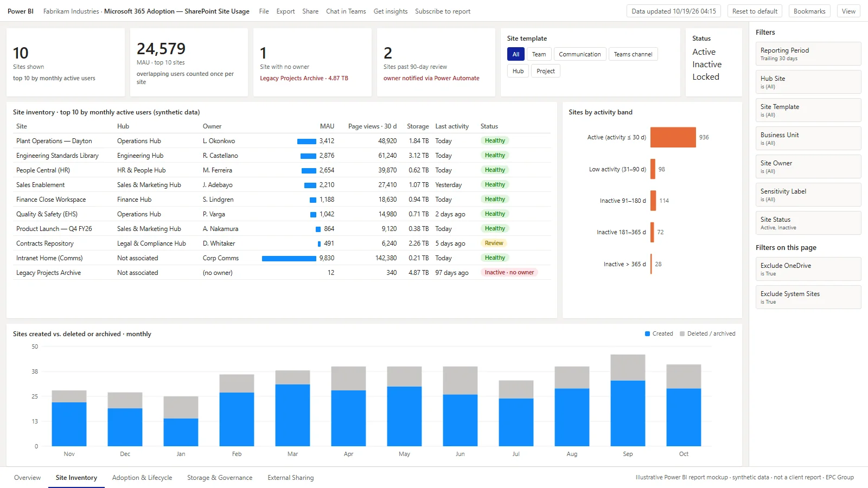This screenshot has height=488, width=868.
Task: Open Bookmarks
Action: (809, 11)
